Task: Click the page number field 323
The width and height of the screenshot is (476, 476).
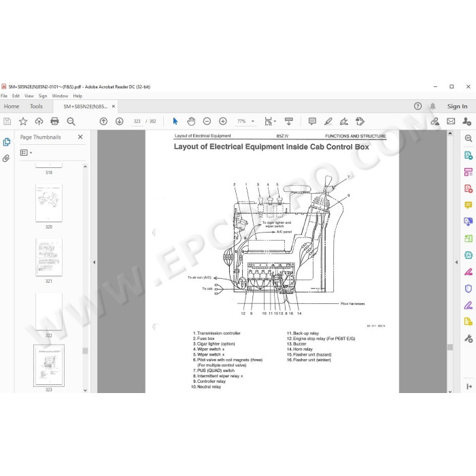Action: click(137, 122)
